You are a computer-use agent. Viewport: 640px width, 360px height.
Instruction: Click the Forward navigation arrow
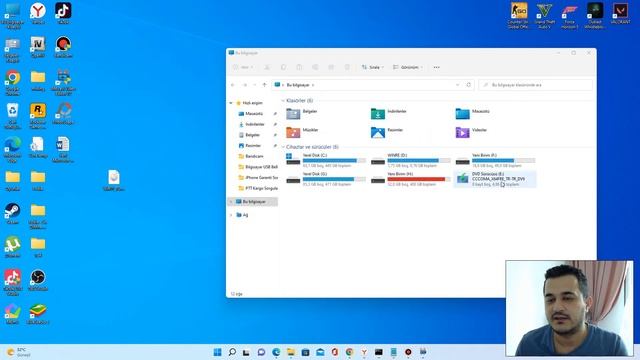pyautogui.click(x=245, y=85)
